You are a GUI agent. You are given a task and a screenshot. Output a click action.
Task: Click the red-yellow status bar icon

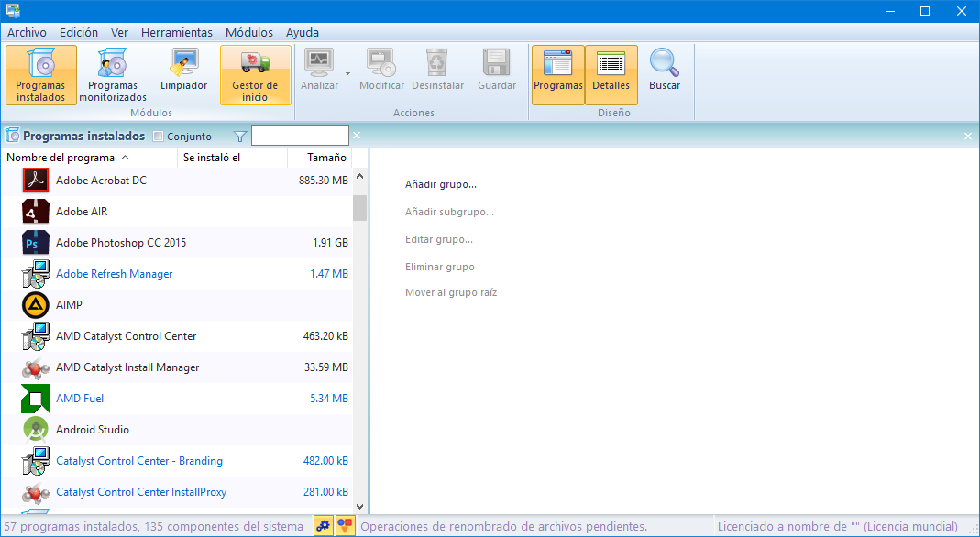[345, 526]
